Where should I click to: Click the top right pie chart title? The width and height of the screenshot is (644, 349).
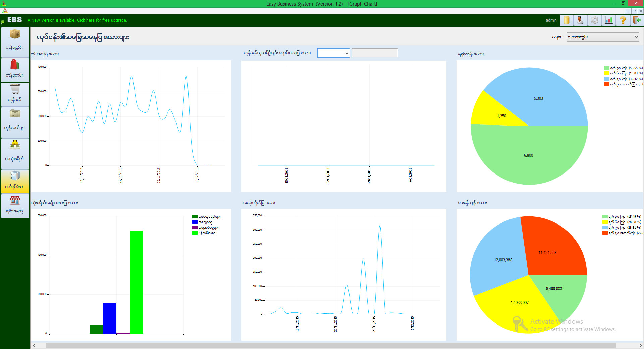tap(471, 54)
